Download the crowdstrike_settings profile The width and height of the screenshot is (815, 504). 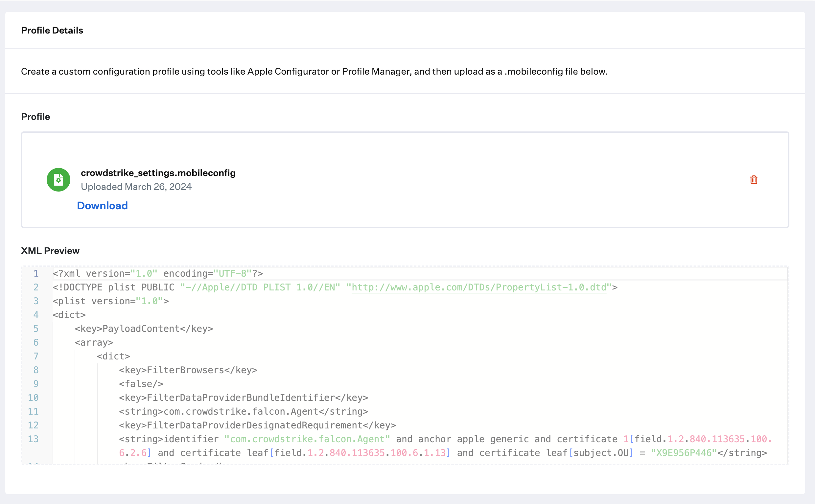point(102,206)
